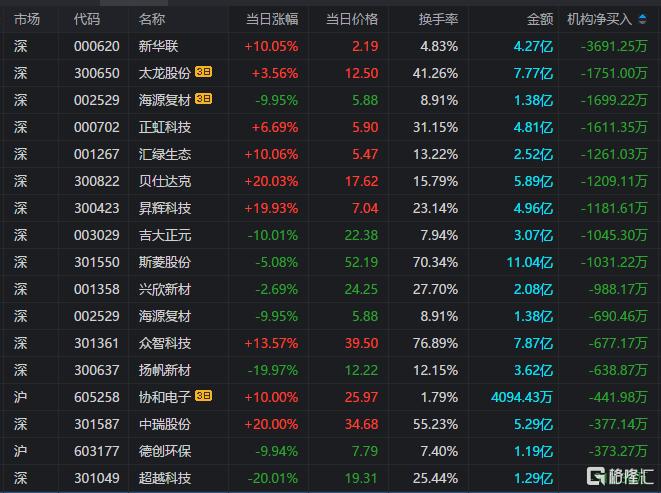
Task: Click stock code 603177 for 德创环保
Action: coord(97,451)
